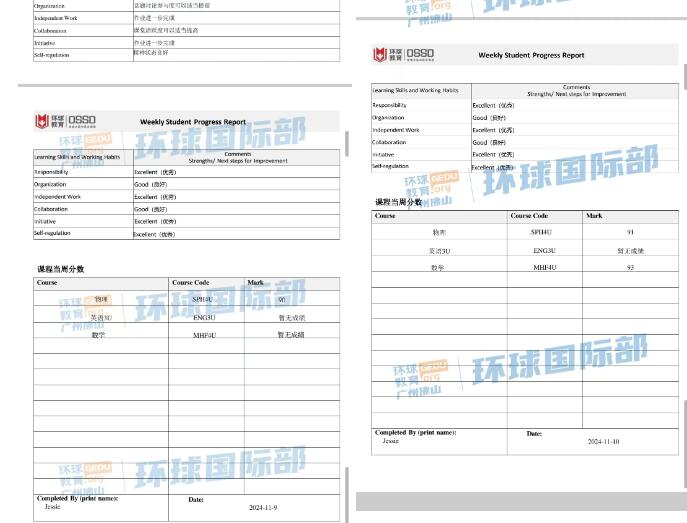Click the date "2024-11-9"
This screenshot has height=523, width=687.
tap(263, 508)
